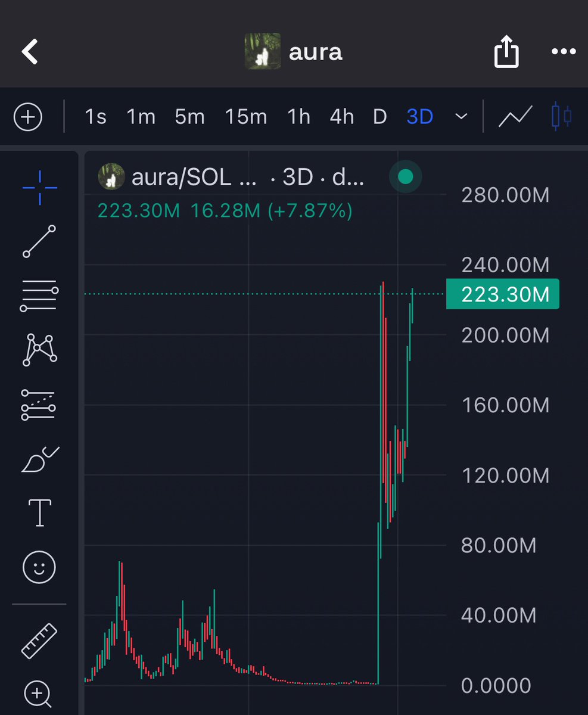
Task: Select the zoom in tool
Action: [38, 694]
